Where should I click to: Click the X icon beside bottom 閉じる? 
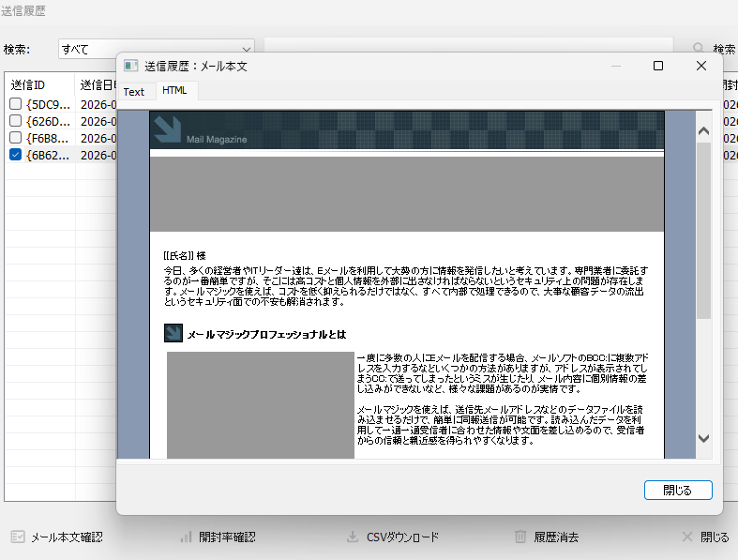pyautogui.click(x=687, y=537)
